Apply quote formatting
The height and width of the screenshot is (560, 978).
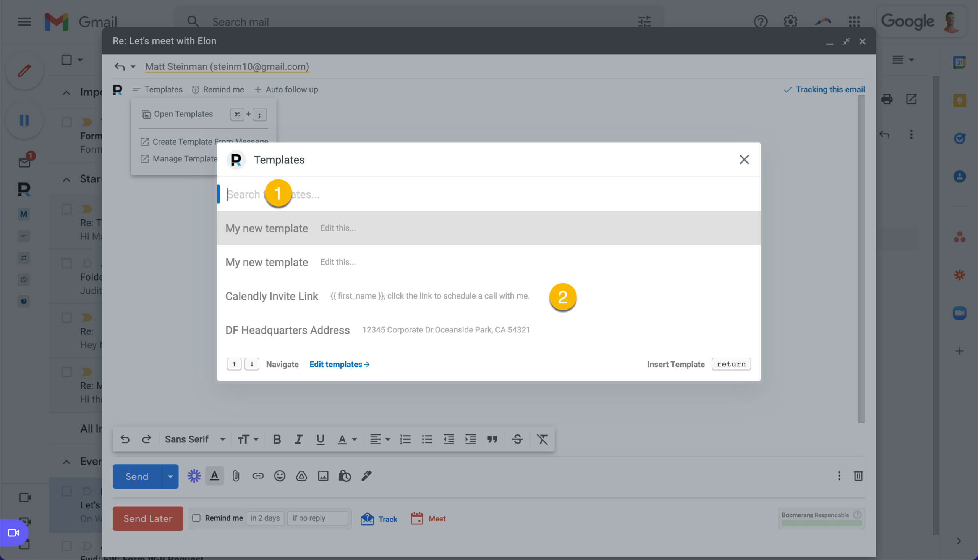[x=492, y=439]
